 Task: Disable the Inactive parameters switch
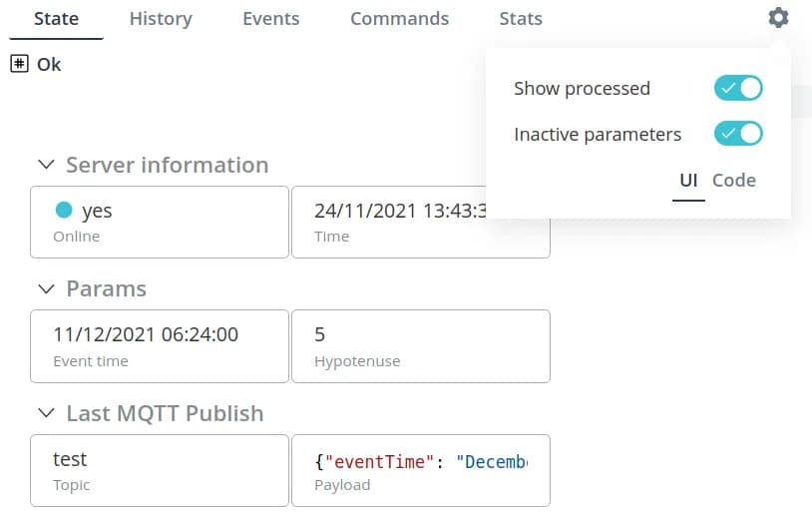(x=738, y=134)
